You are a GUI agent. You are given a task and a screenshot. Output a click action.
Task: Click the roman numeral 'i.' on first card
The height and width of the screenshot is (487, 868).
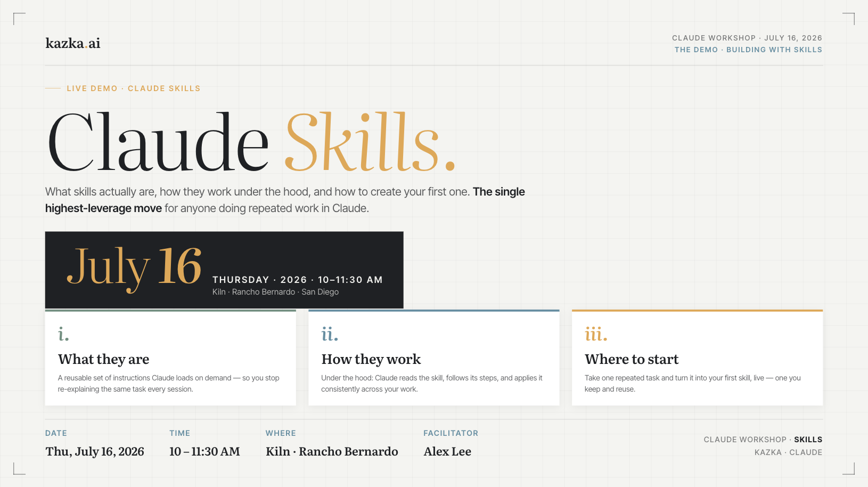tap(63, 334)
